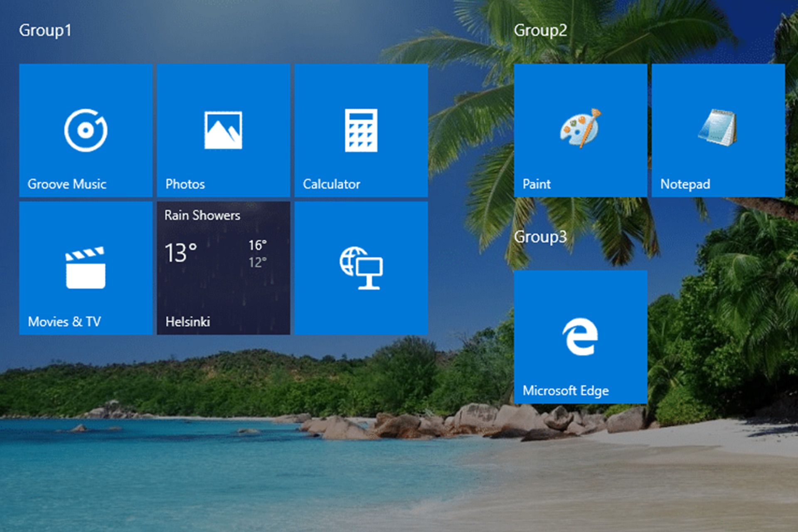Click the Helsinki label on weather tile
Image resolution: width=798 pixels, height=532 pixels.
187,321
